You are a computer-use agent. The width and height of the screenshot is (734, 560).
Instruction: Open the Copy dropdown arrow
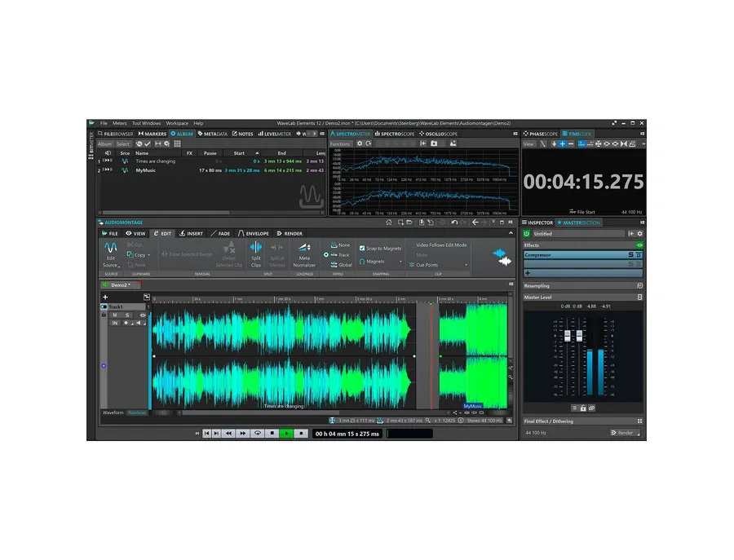[x=149, y=255]
